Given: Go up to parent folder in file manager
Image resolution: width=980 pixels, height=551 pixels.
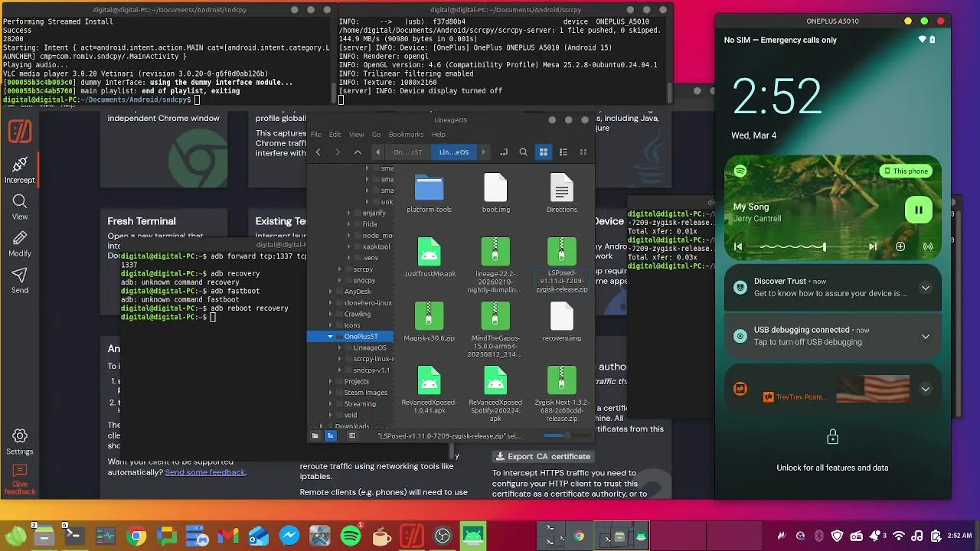Looking at the screenshot, I should [x=357, y=152].
